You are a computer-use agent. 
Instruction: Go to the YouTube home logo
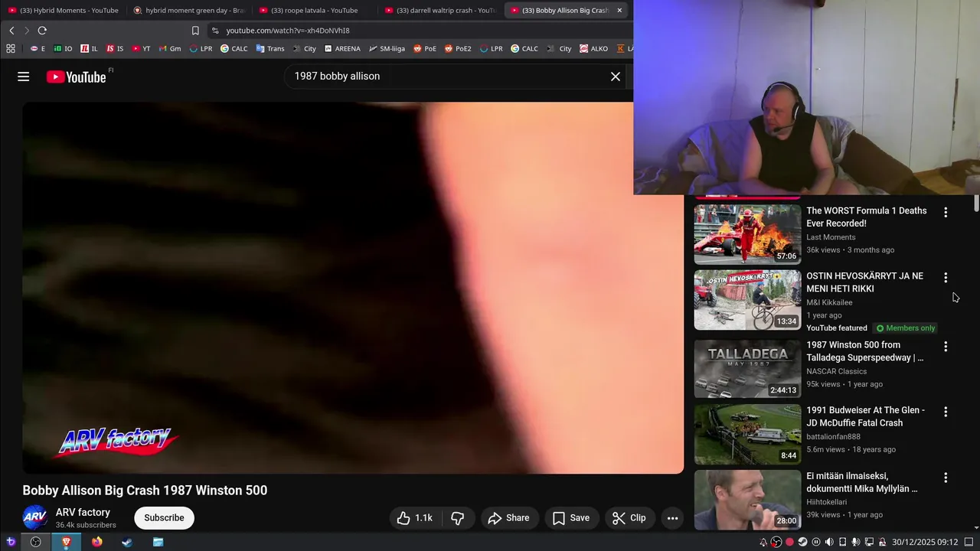coord(76,77)
